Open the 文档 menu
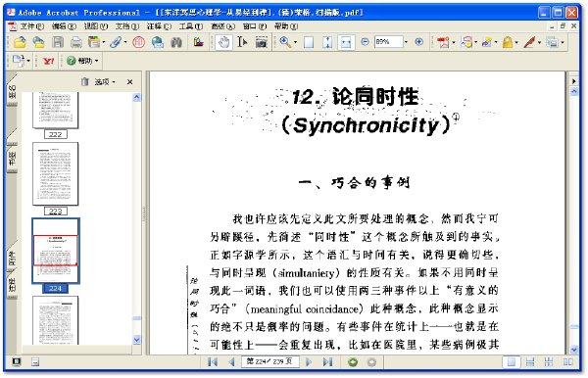The image size is (588, 378). tap(126, 26)
